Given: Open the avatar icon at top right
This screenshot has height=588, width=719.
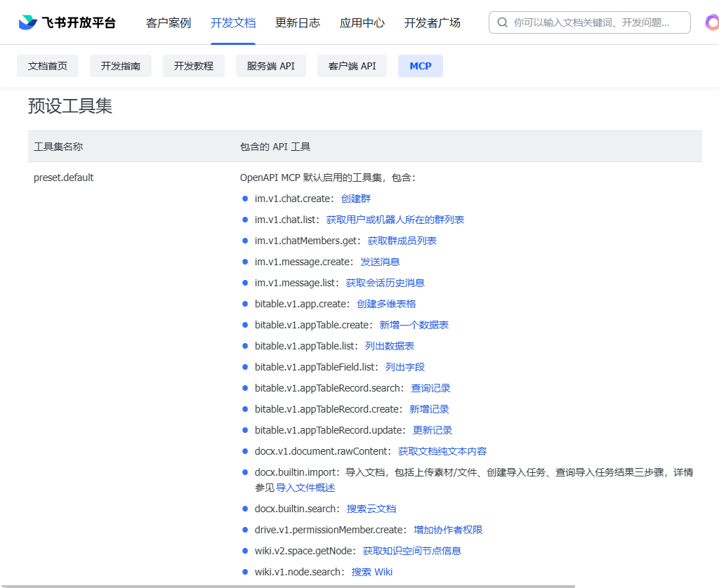Looking at the screenshot, I should click(x=712, y=22).
